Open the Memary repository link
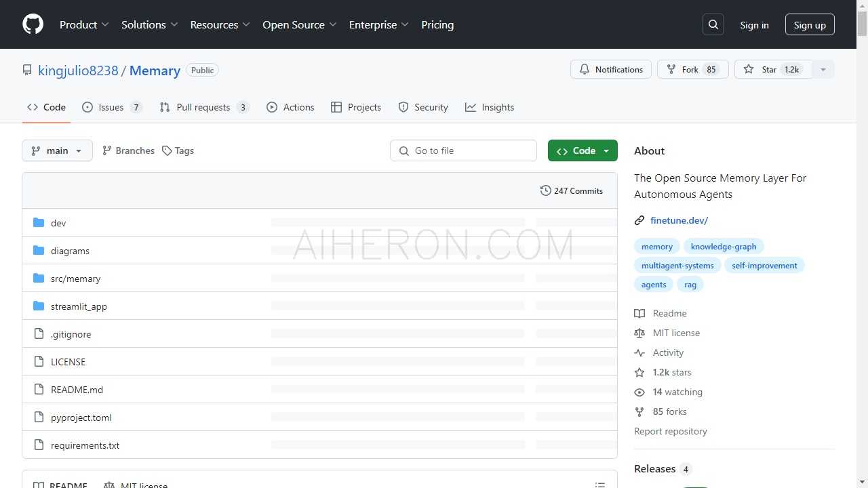The width and height of the screenshot is (868, 488). pos(155,70)
